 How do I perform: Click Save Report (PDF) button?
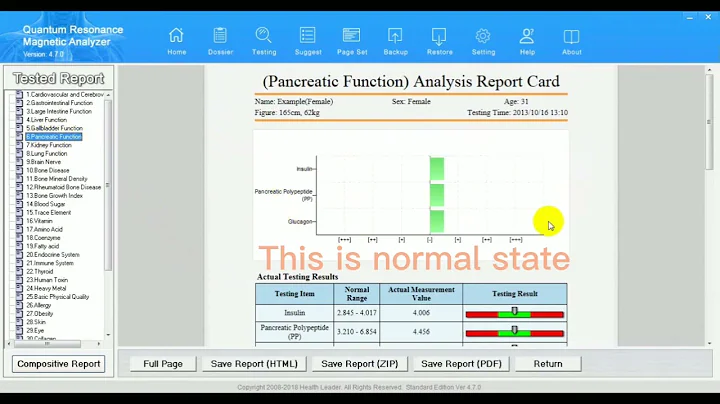[x=461, y=364]
